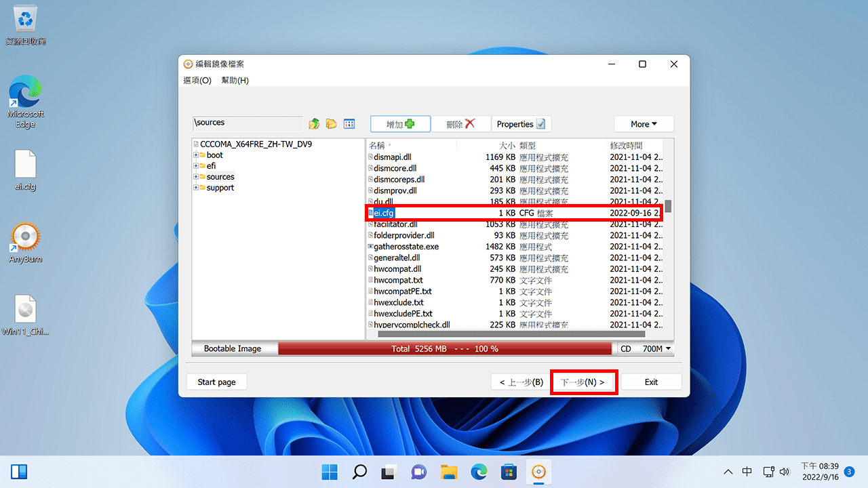
Task: Expand the boot folder in tree
Action: (196, 155)
